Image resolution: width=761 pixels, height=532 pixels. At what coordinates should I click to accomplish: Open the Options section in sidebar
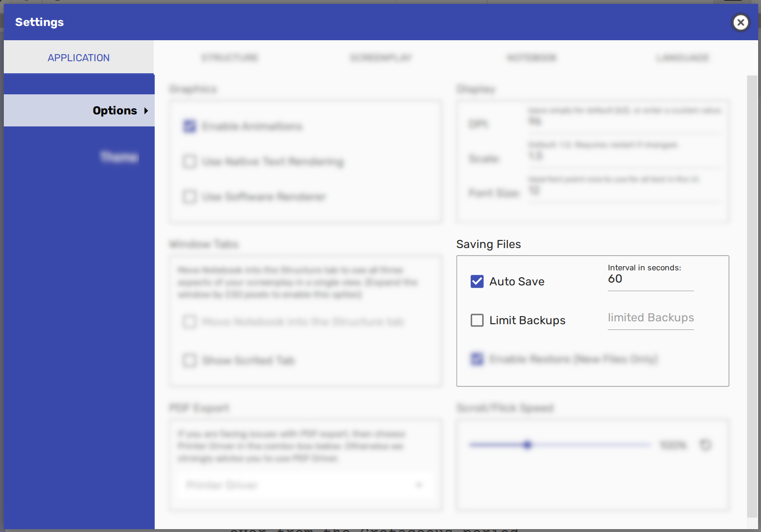point(79,111)
